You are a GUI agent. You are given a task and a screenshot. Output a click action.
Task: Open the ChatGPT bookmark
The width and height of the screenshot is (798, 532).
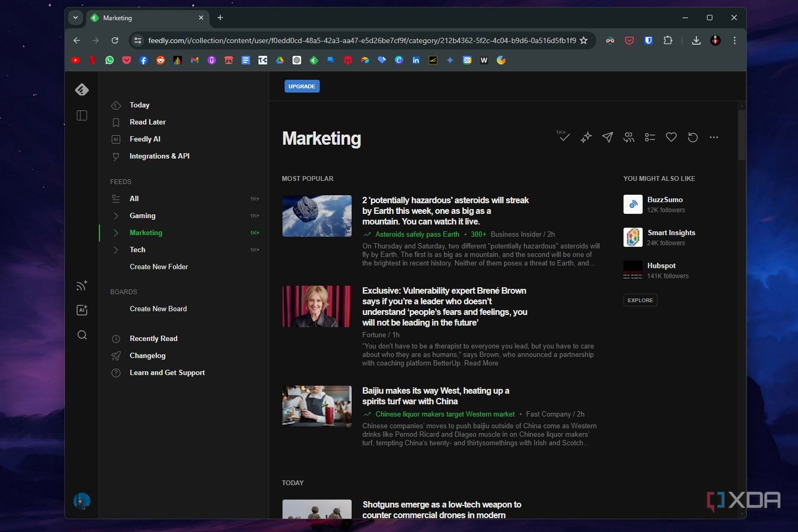(297, 61)
